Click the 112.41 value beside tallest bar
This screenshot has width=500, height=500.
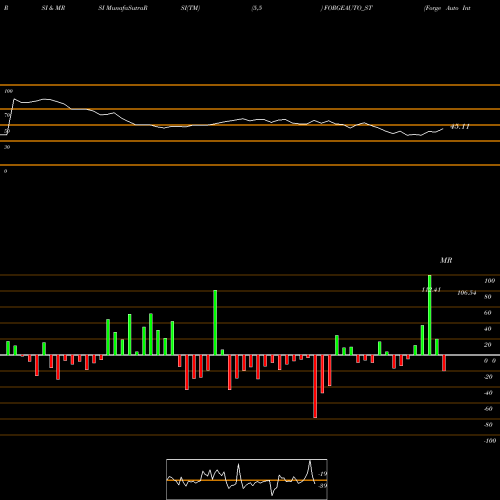(x=431, y=290)
